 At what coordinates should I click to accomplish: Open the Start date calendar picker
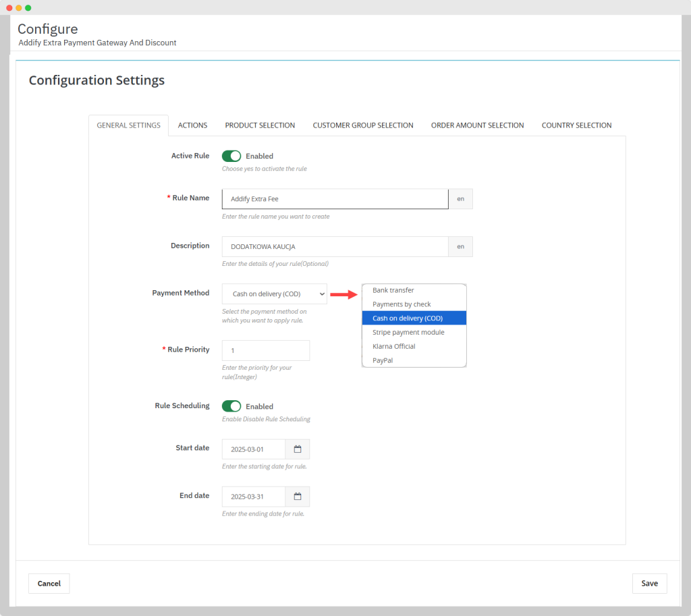point(297,449)
